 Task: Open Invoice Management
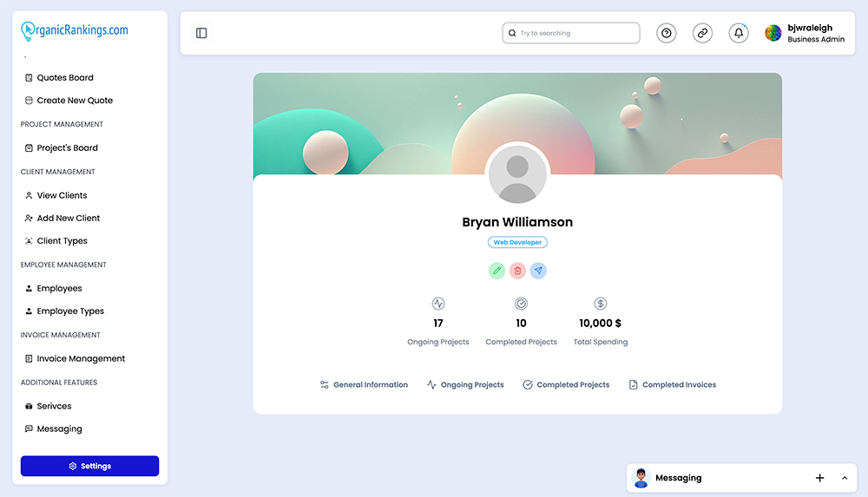pos(76,358)
